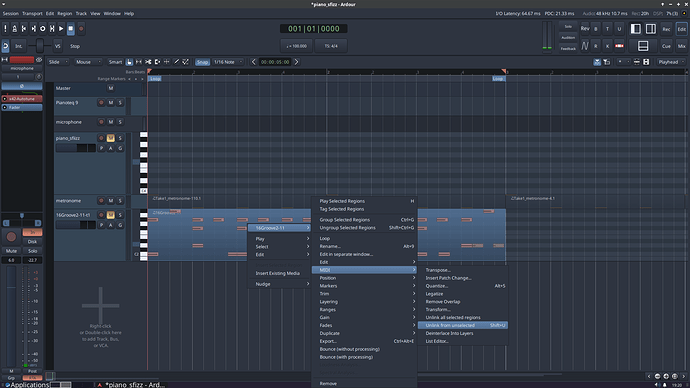Solo the Pianoteq 9 track
The width and height of the screenshot is (690, 388).
pyautogui.click(x=120, y=102)
